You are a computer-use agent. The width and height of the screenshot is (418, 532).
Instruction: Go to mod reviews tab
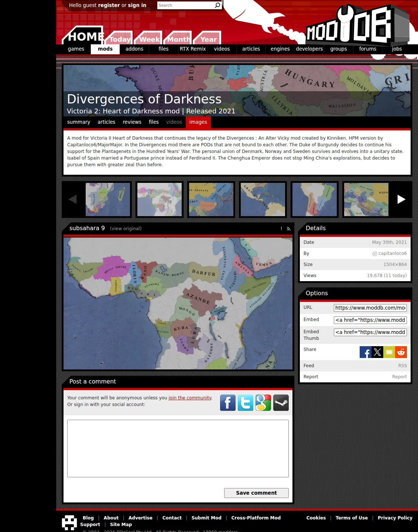tap(132, 122)
